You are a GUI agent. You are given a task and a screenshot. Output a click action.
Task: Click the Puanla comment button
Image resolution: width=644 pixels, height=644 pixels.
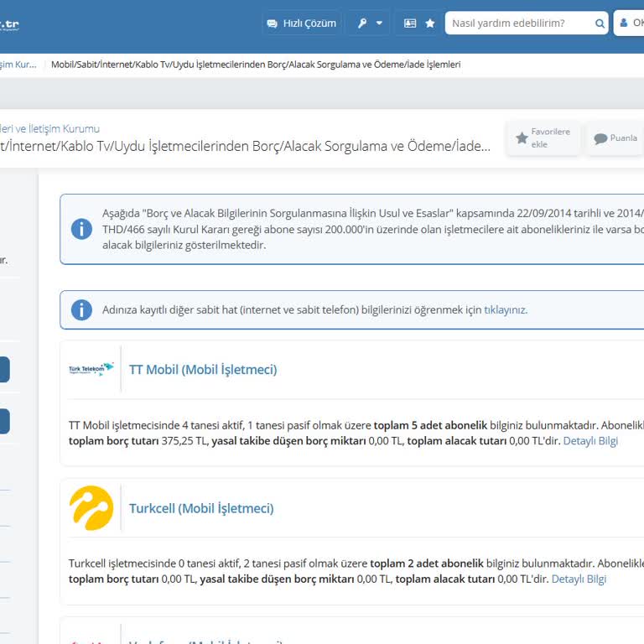point(615,138)
